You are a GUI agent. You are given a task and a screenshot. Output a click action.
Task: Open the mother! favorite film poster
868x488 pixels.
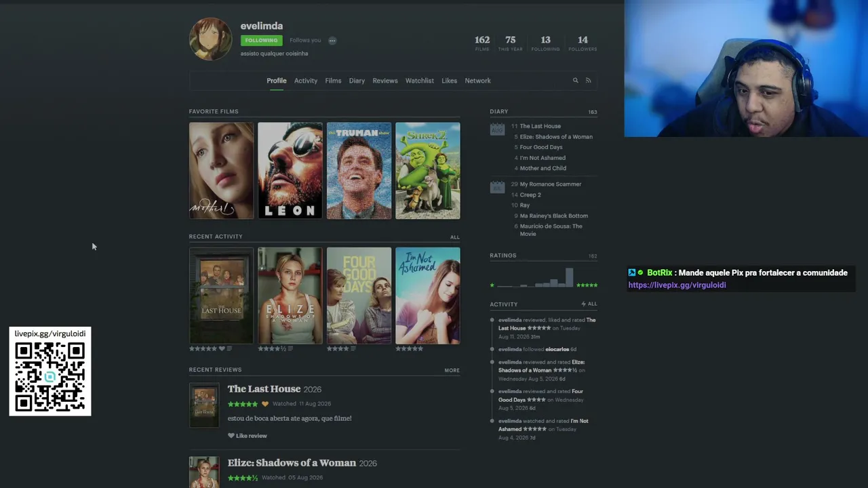click(221, 171)
